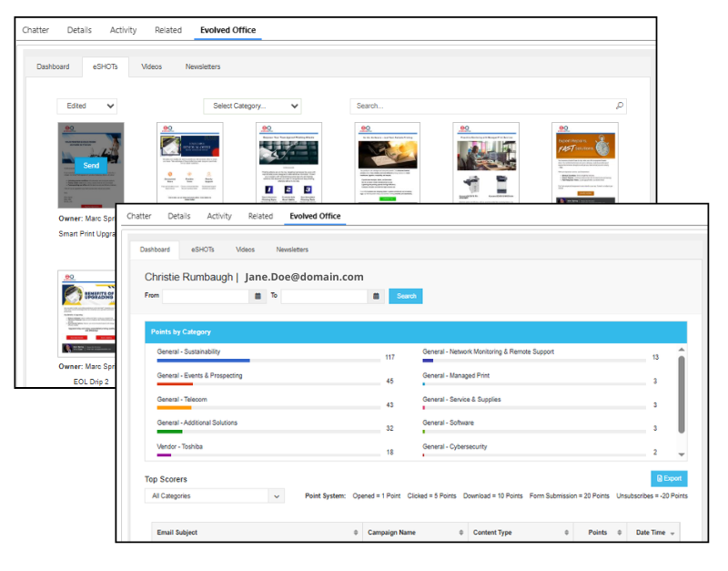Open the Newsletters tab in front window
The width and height of the screenshot is (728, 571).
(x=292, y=250)
